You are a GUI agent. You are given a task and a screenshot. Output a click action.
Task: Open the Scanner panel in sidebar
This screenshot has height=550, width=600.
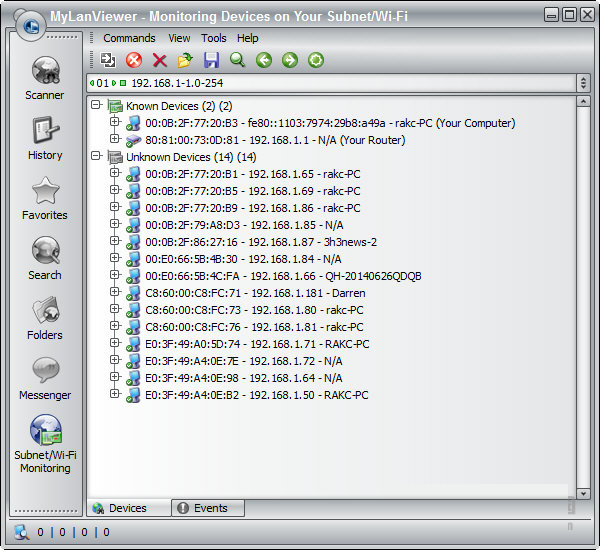pos(44,78)
